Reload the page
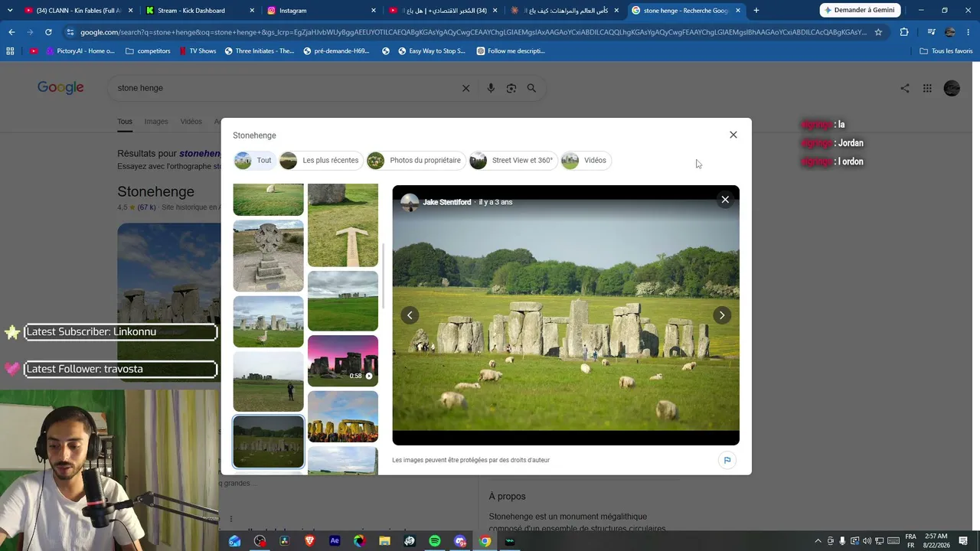Viewport: 980px width, 551px height. coord(48,32)
